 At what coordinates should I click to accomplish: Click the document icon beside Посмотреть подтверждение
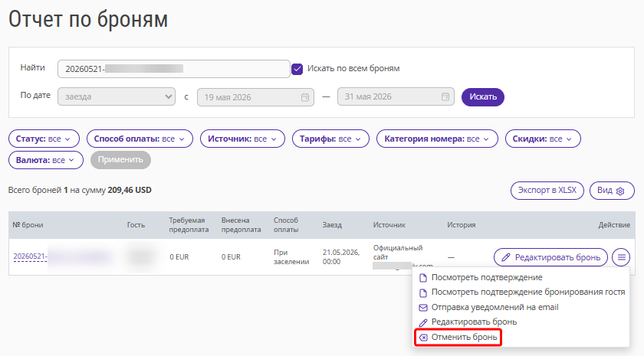click(423, 278)
